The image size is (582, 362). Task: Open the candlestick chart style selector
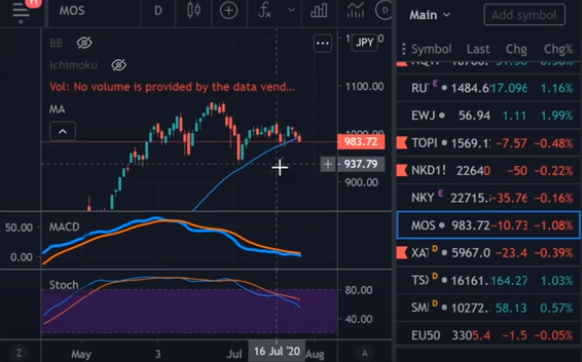pos(194,10)
